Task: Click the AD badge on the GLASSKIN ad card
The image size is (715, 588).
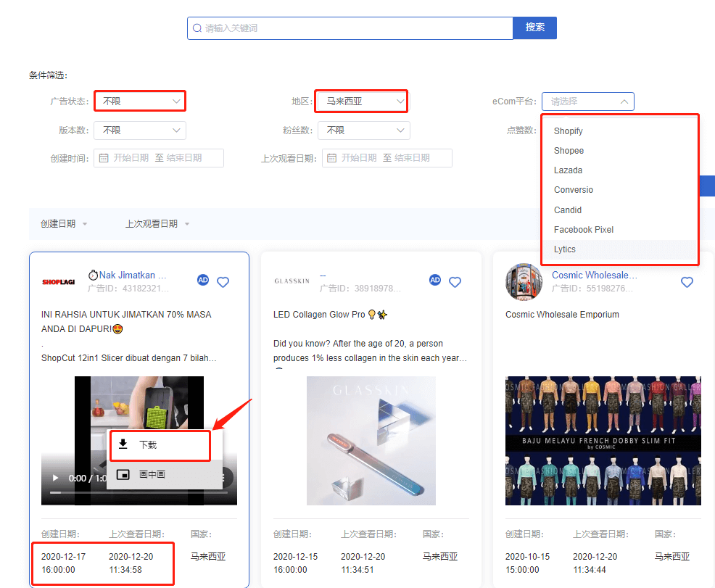Action: (x=434, y=279)
